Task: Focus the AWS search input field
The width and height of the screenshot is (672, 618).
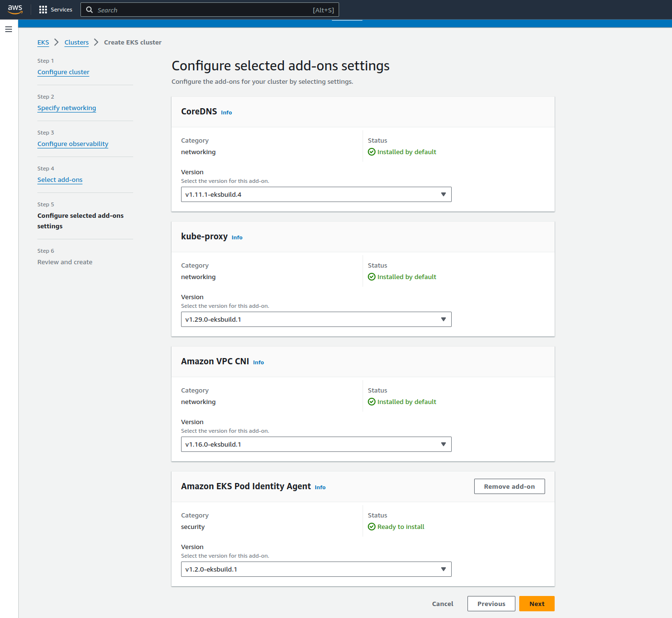Action: click(210, 10)
